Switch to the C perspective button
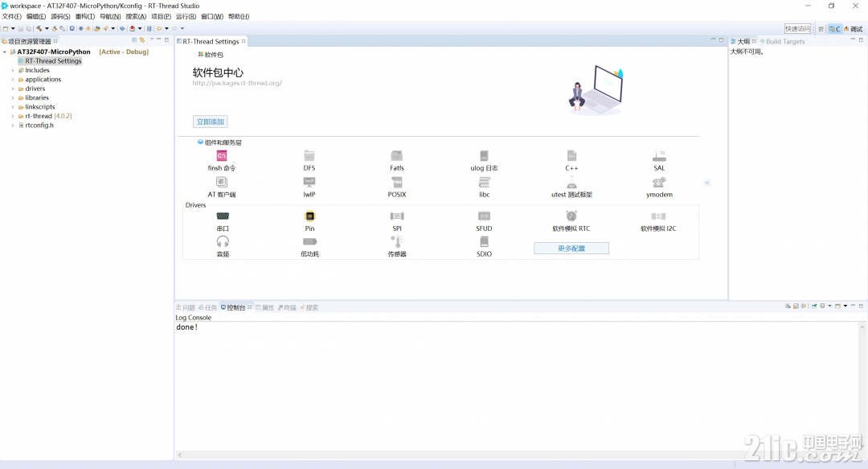 click(835, 29)
